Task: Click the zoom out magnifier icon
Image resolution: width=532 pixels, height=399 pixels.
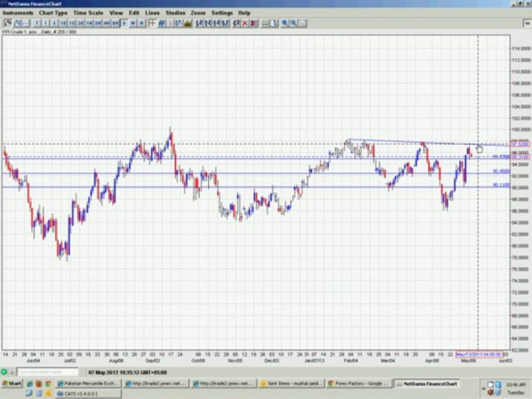Action: [x=294, y=23]
